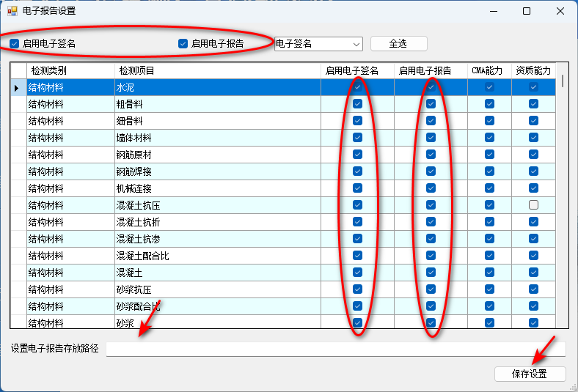Select the 细骨料 cell in 检测项目
Screen dimensions: 578x392
click(x=217, y=121)
